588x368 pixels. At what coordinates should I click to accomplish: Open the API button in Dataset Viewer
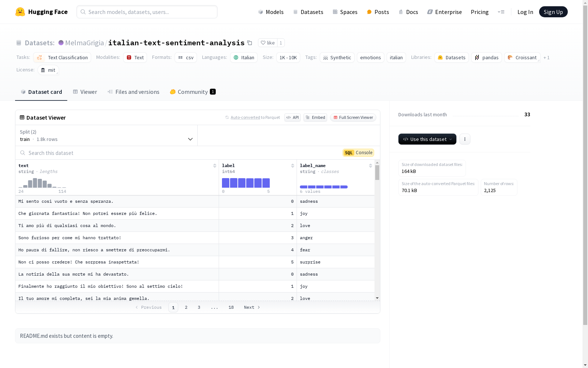[293, 117]
